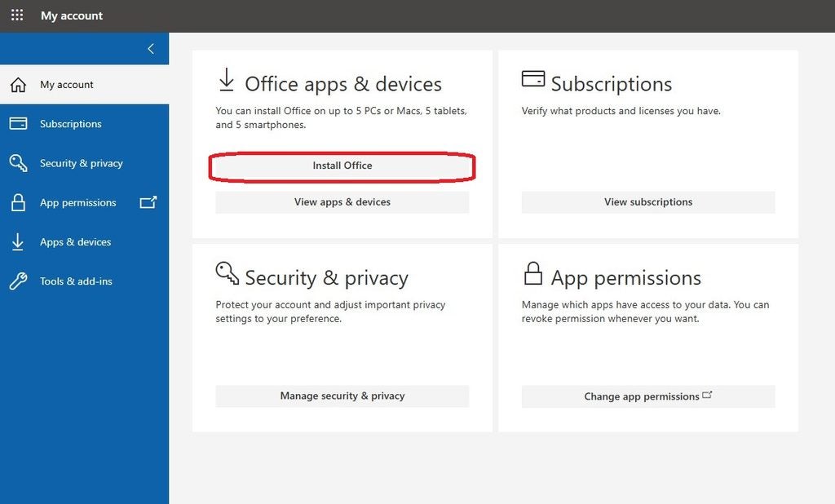Click the padlock icon beside App permissions heading
The height and width of the screenshot is (504, 835).
tap(533, 272)
